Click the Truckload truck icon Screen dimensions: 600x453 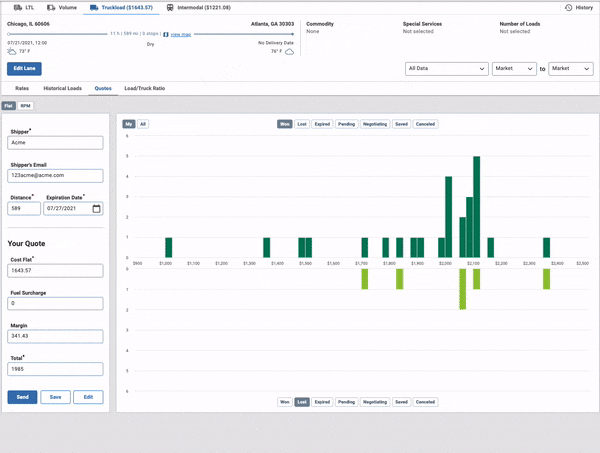(x=94, y=8)
